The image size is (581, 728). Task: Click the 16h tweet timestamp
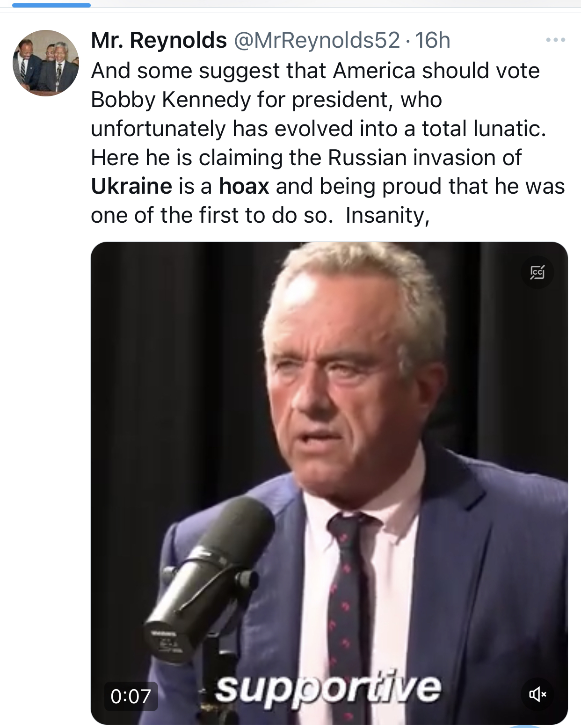point(432,40)
